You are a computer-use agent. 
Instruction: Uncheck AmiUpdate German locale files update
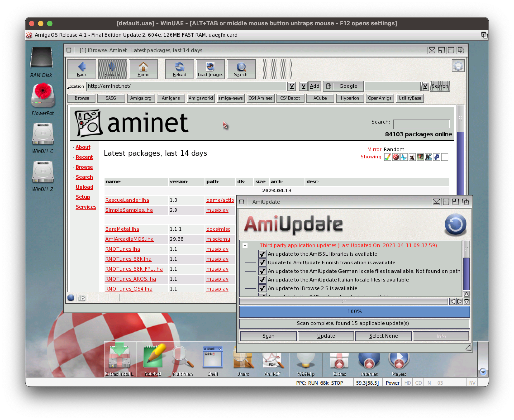[262, 271]
